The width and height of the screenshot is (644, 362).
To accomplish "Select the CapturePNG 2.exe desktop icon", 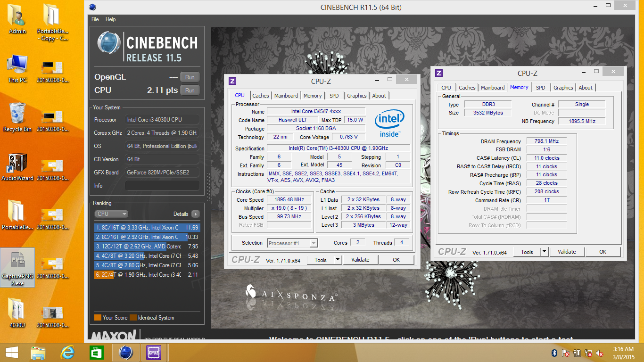I will [17, 267].
